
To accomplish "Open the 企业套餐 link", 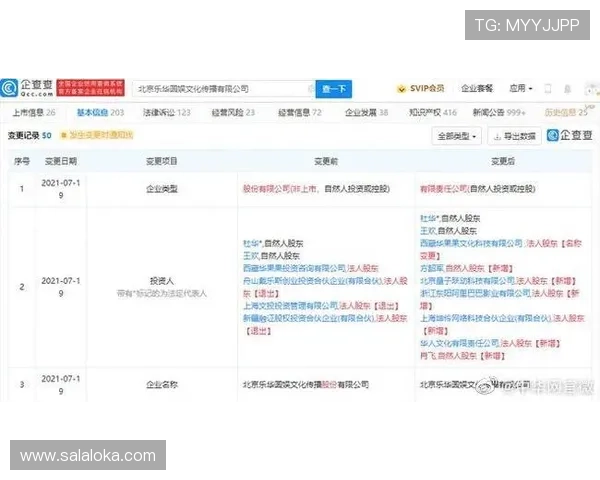I will [477, 88].
